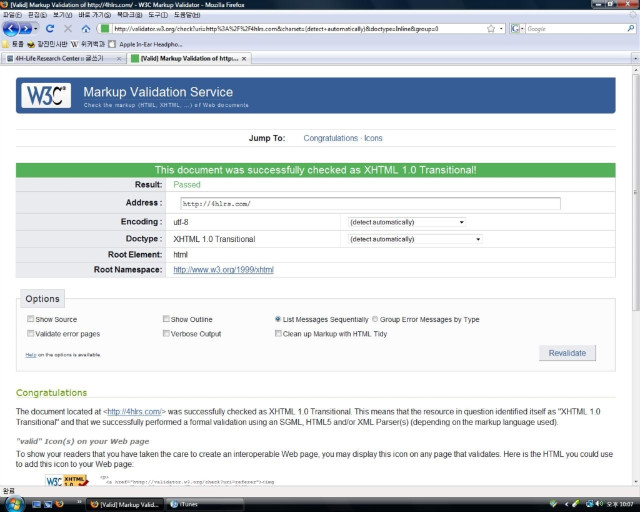640x512 pixels.
Task: Open the 바로 가기 menu
Action: (x=94, y=15)
